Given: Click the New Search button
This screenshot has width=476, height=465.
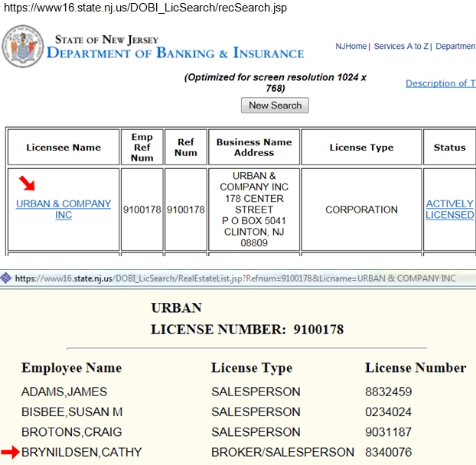Looking at the screenshot, I should click(275, 106).
